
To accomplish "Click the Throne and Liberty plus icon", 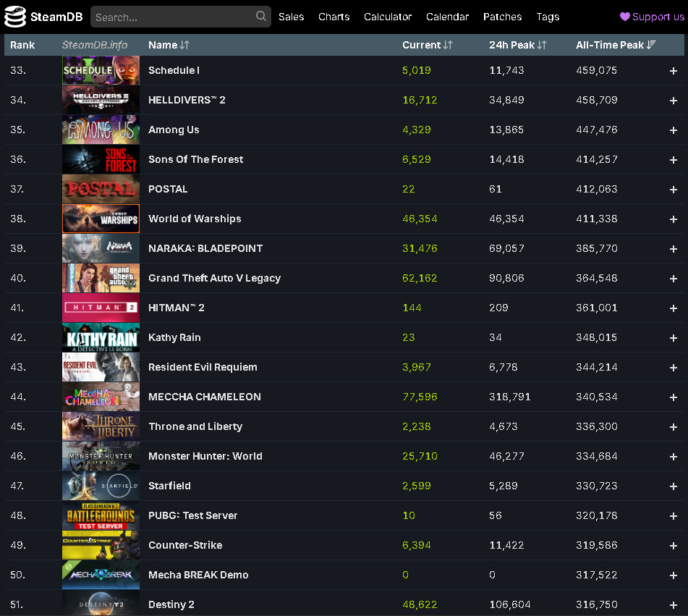I will 673,427.
